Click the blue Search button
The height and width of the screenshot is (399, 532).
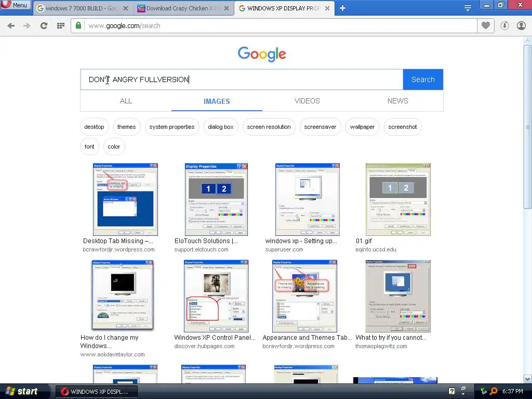point(423,79)
